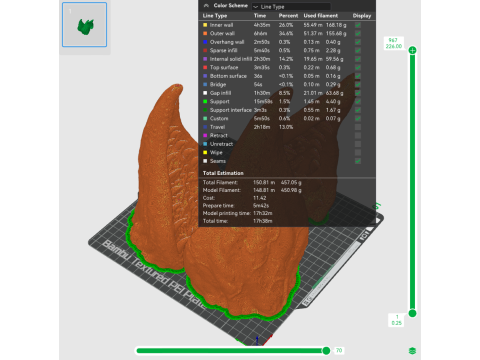Click Total Filament value 457.05 g
Screen dimensions: 480x360
[291, 182]
